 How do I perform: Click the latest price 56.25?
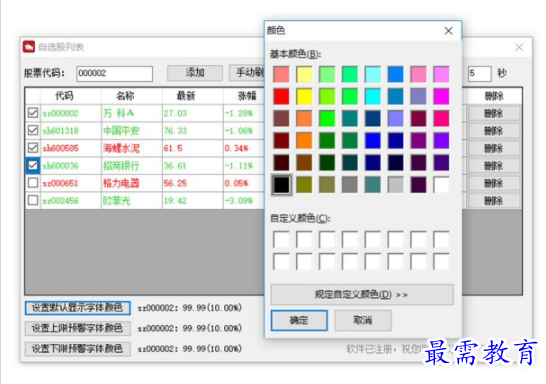[175, 183]
